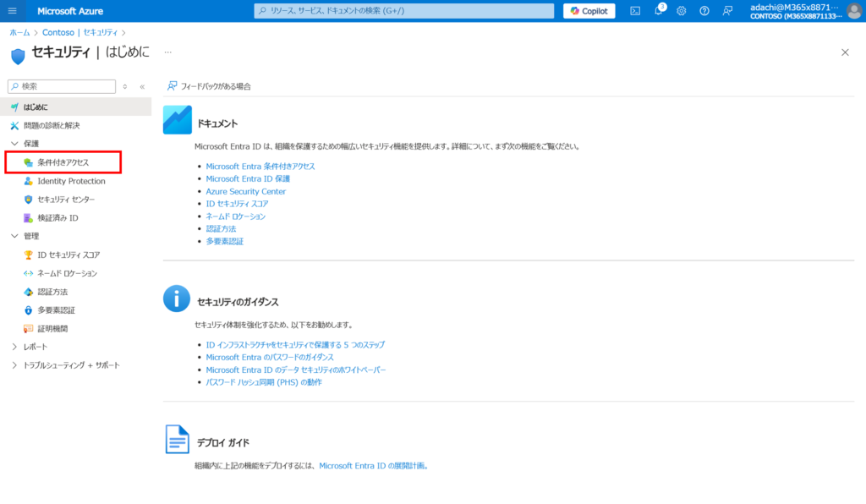Click the trophy icon for ID セキュリティ スコア
The height and width of the screenshot is (504, 866).
(28, 255)
